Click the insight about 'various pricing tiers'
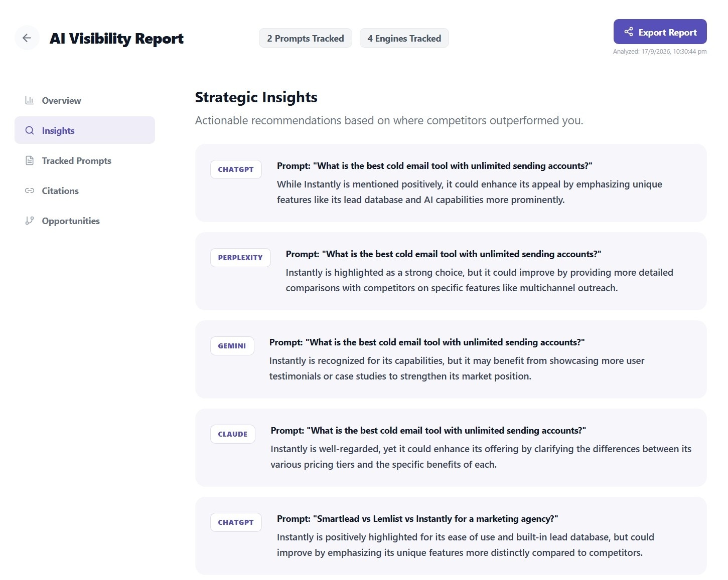 (x=481, y=457)
